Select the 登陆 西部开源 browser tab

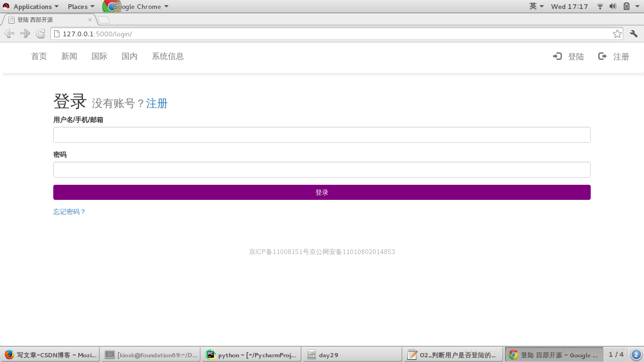pos(50,20)
